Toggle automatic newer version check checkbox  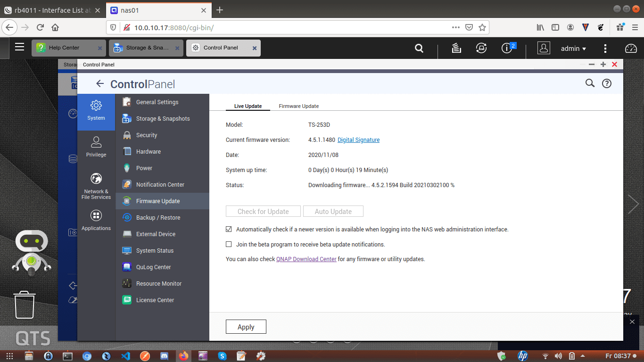(x=229, y=229)
